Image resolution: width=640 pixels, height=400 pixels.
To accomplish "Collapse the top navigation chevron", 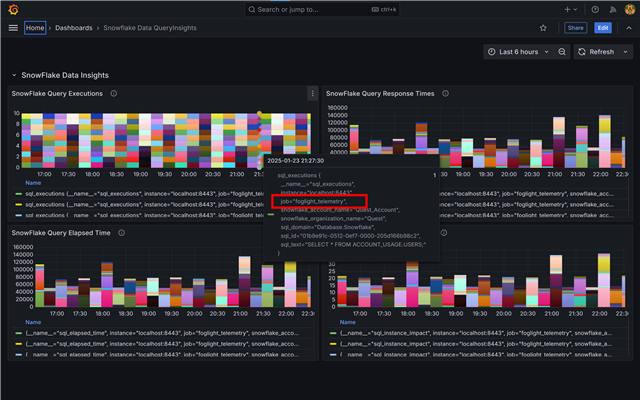I will (629, 28).
